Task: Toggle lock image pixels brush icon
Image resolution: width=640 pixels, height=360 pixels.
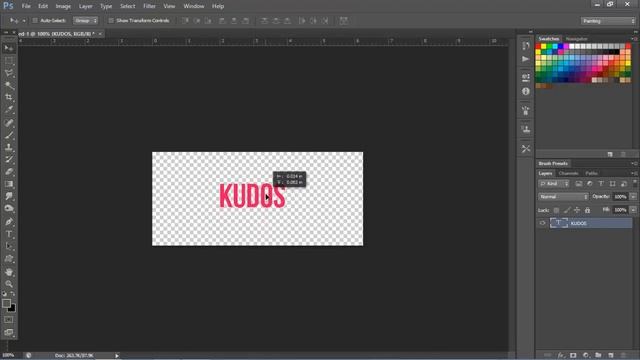Action: tap(567, 210)
